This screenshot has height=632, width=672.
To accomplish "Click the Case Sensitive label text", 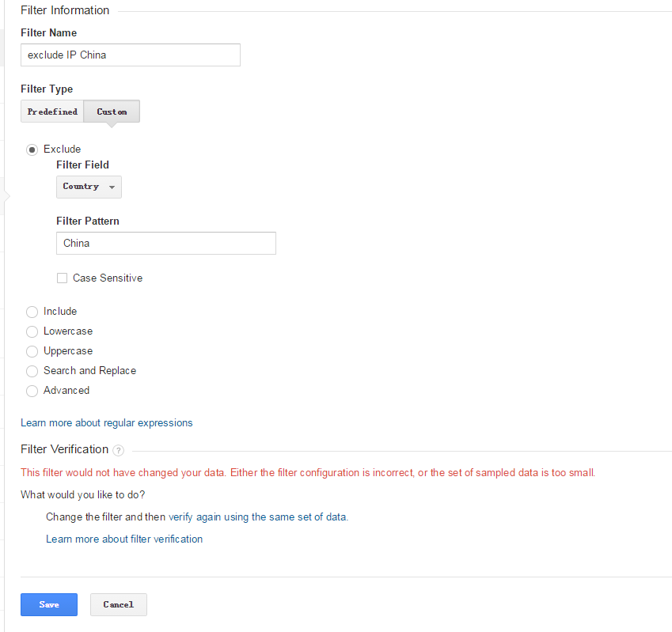I will click(x=108, y=278).
